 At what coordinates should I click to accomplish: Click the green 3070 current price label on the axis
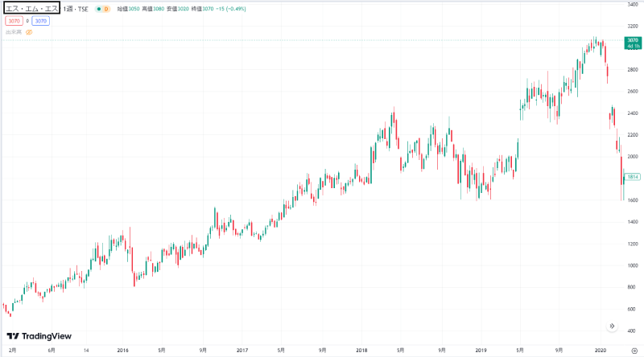633,43
